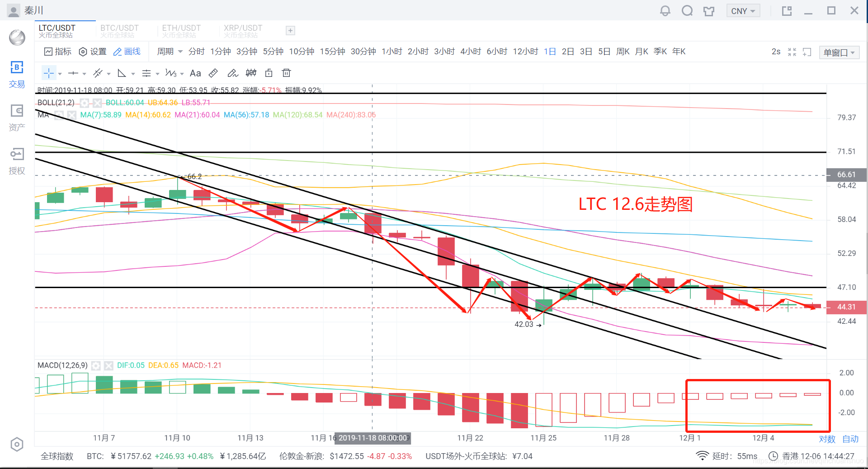Select the wave count tool
Viewport: 868px width, 469px height.
click(x=171, y=73)
